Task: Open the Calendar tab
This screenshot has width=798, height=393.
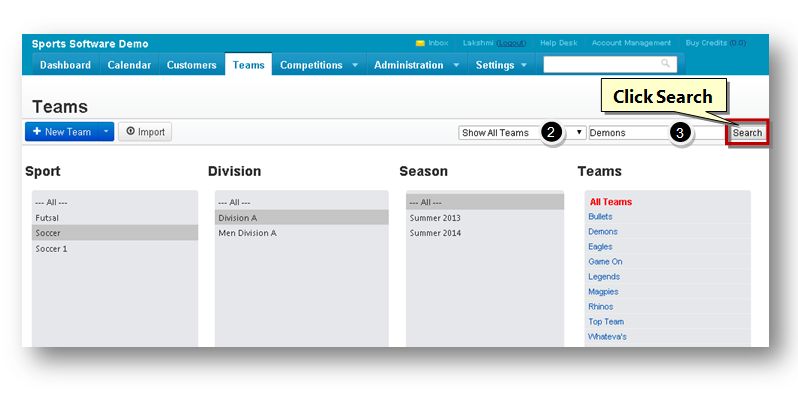Action: pyautogui.click(x=129, y=65)
